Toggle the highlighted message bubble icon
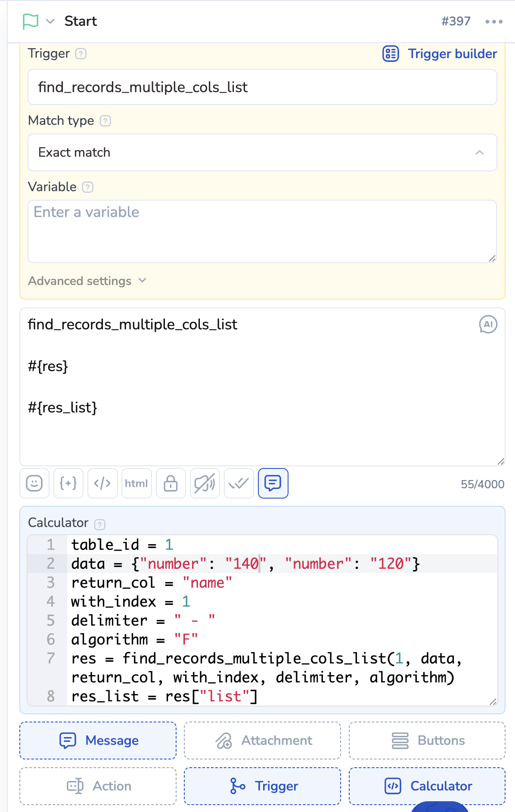The width and height of the screenshot is (515, 812). (273, 483)
